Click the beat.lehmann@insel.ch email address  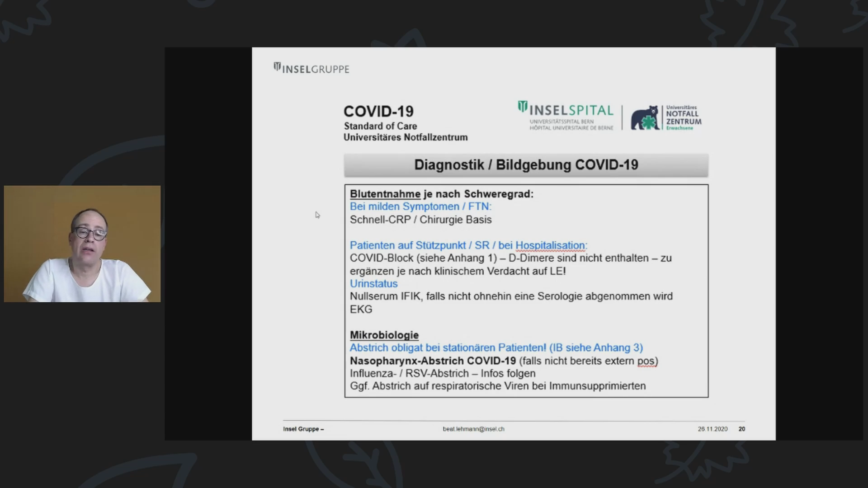click(473, 429)
